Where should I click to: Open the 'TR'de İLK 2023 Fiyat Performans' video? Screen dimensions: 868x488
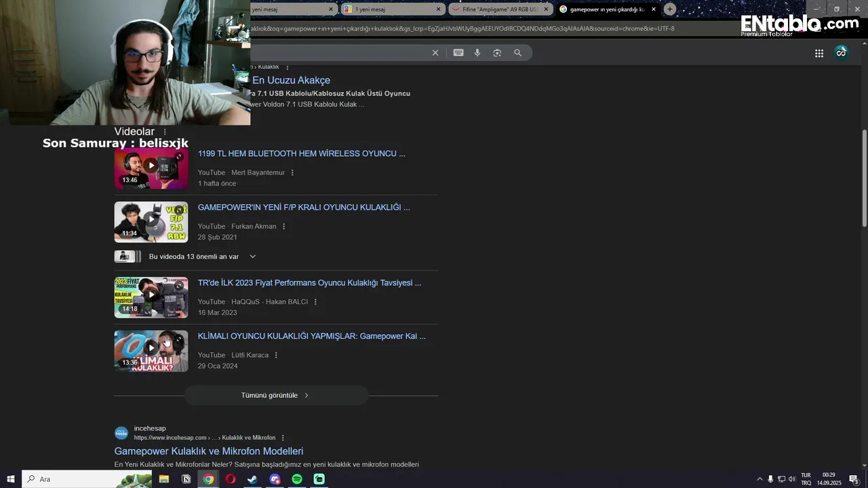309,283
